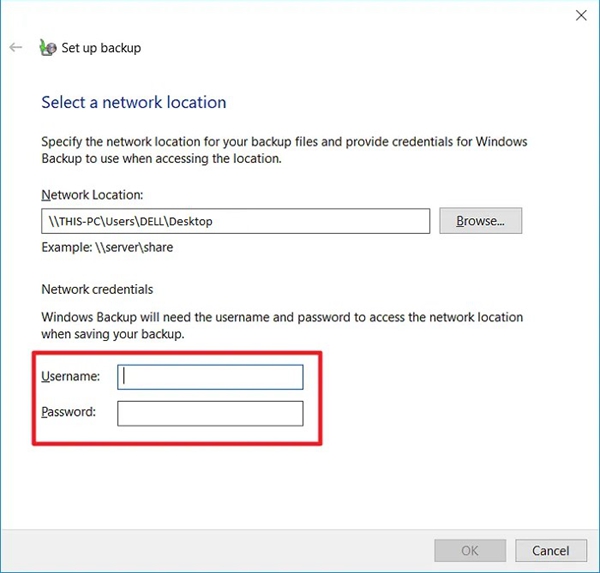Click the Username: label

[x=70, y=376]
